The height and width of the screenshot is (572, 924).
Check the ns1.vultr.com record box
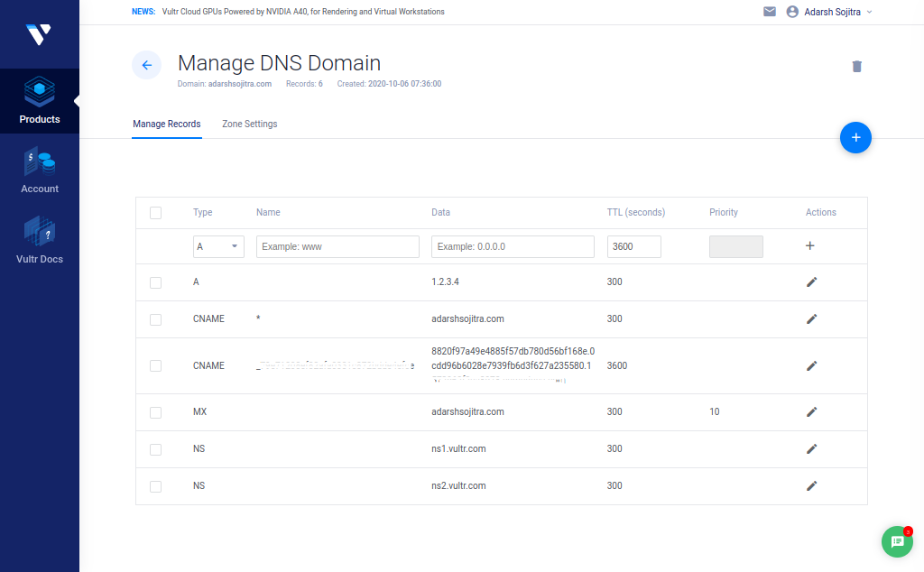[x=155, y=449]
